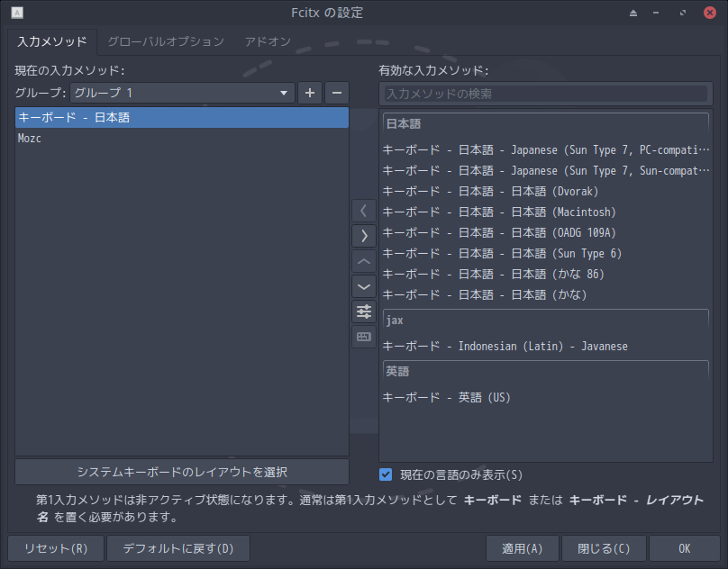Move selected input method down
728x569 pixels.
364,287
